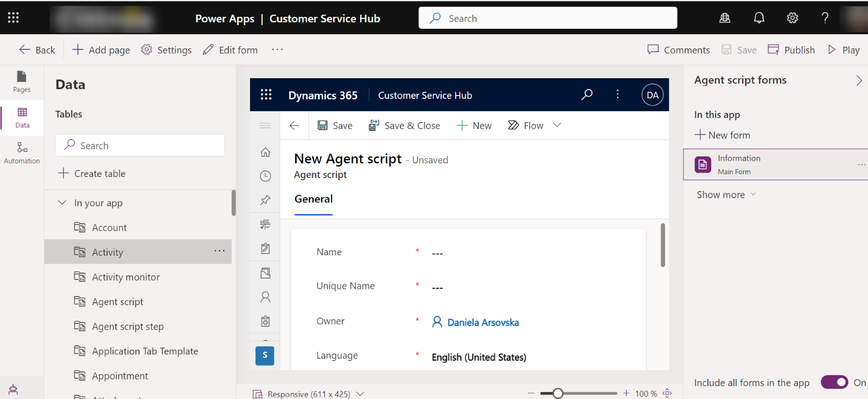The height and width of the screenshot is (399, 868).
Task: Click the Dynamics 365 search magnifier
Action: 587,94
